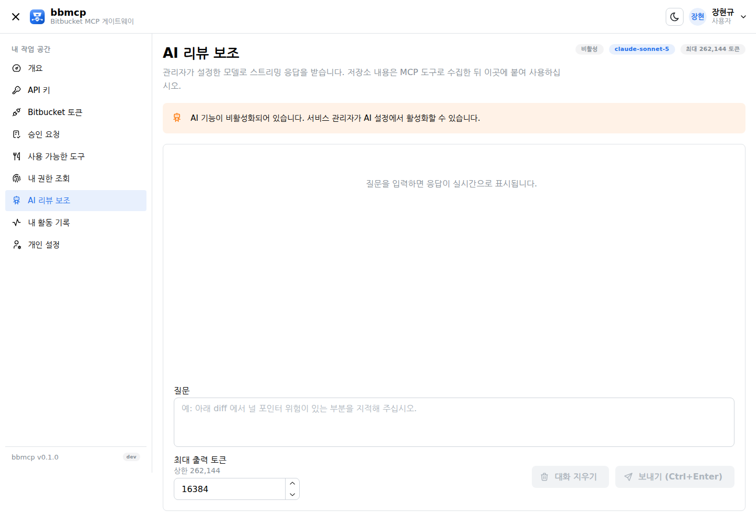
Task: Select 사용 가능한 도구 menu item
Action: [76, 157]
